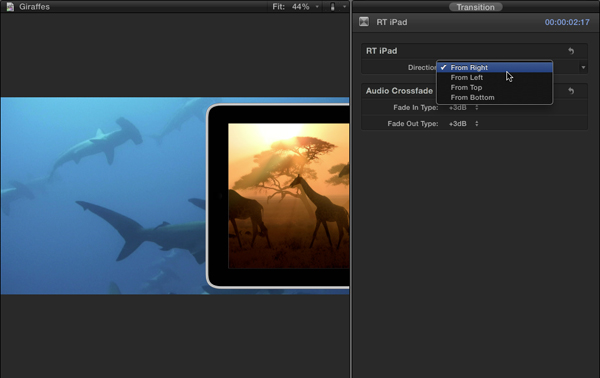Click the giraffe image in the viewer
600x378 pixels.
289,196
